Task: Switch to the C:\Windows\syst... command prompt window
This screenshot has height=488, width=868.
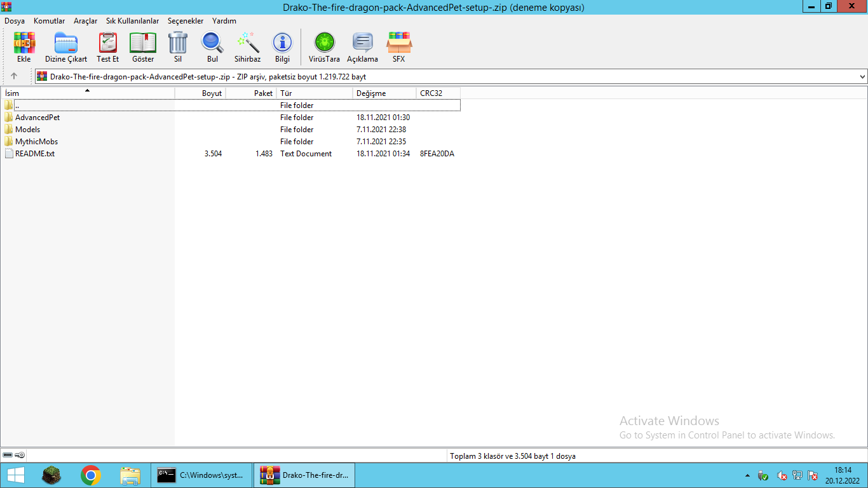Action: tap(202, 475)
